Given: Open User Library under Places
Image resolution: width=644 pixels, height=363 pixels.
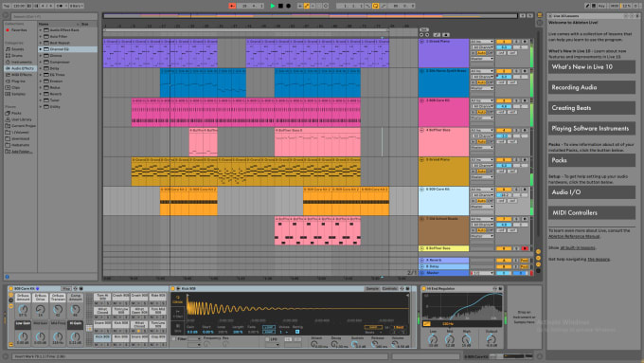Looking at the screenshot, I should pyautogui.click(x=22, y=119).
